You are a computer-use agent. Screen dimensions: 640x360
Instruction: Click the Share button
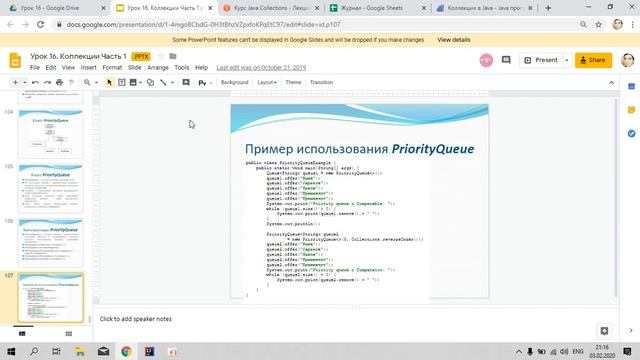(x=593, y=60)
